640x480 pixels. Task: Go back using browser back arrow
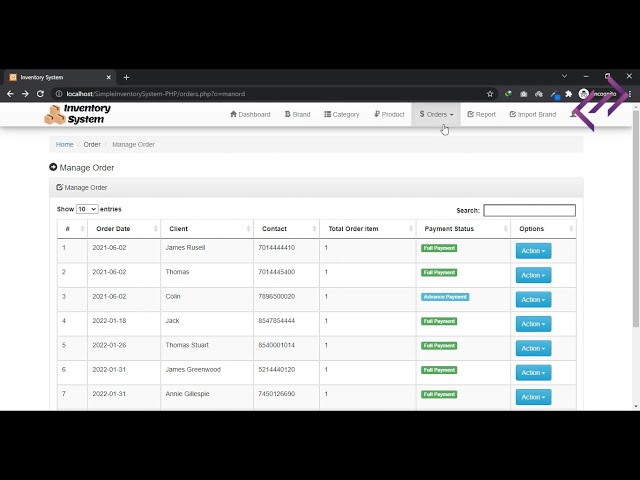[10, 94]
